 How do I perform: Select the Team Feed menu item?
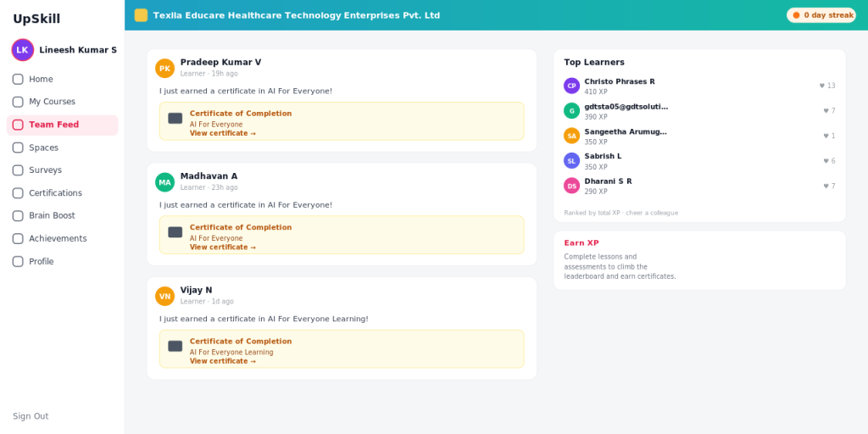pyautogui.click(x=62, y=125)
